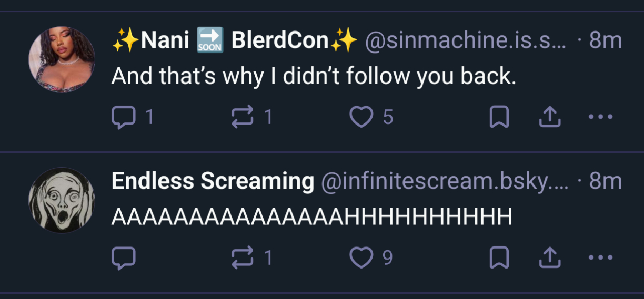Image resolution: width=644 pixels, height=299 pixels.
Task: Repost the Endless Screaming post
Action: pyautogui.click(x=243, y=257)
